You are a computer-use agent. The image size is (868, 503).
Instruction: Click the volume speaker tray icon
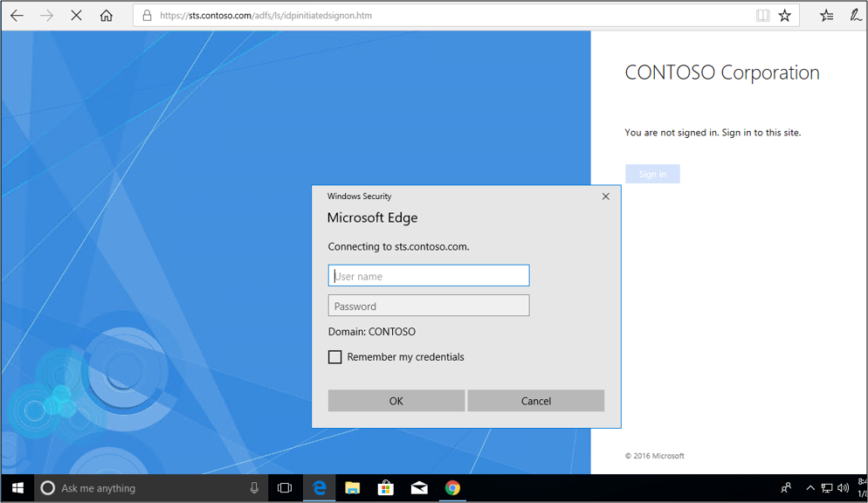(843, 488)
